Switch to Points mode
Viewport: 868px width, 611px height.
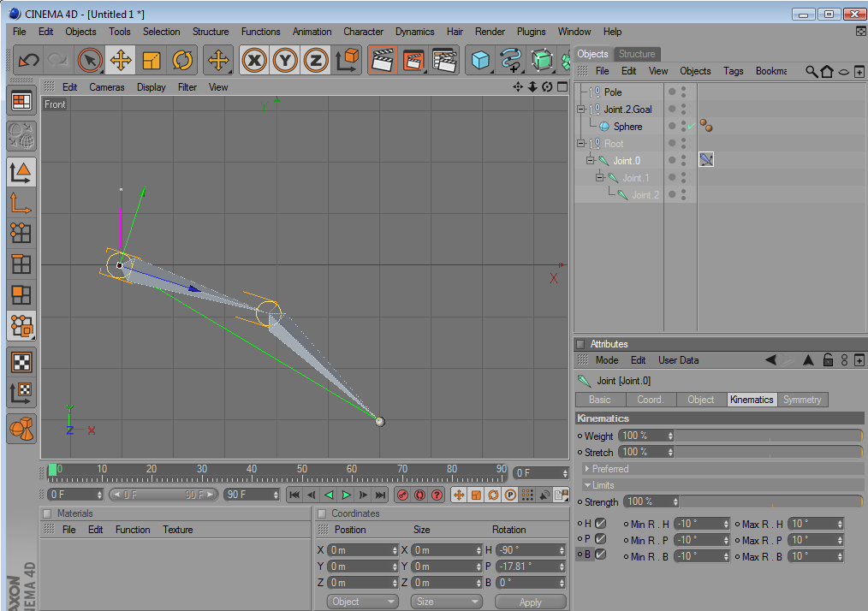[x=21, y=233]
